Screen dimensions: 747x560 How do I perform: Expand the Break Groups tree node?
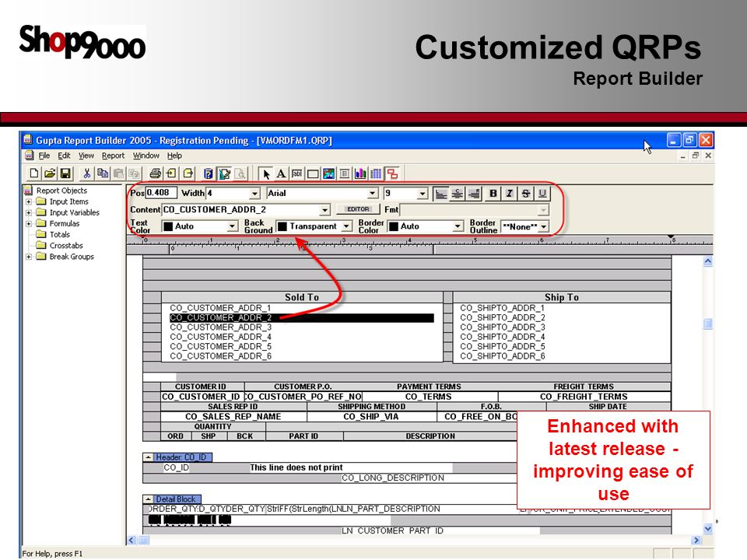click(29, 257)
